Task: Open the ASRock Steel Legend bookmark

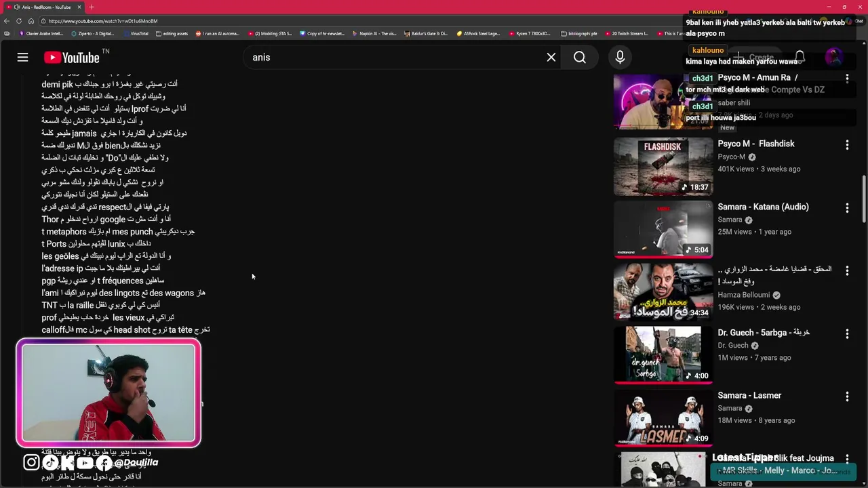Action: 478,33
